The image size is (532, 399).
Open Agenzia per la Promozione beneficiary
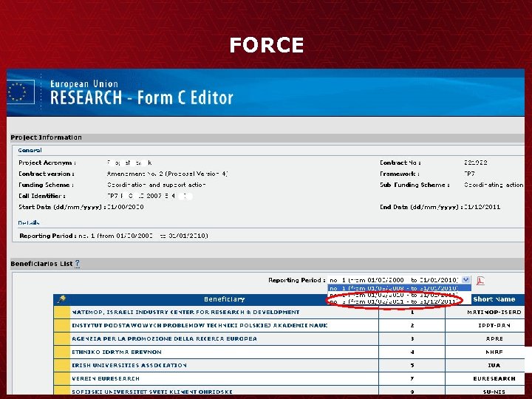click(x=164, y=338)
